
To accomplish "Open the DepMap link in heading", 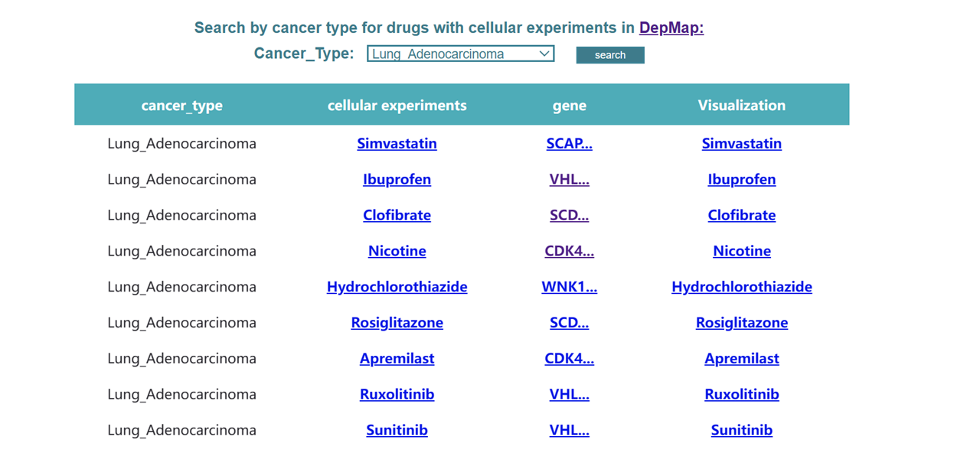I will pos(671,28).
